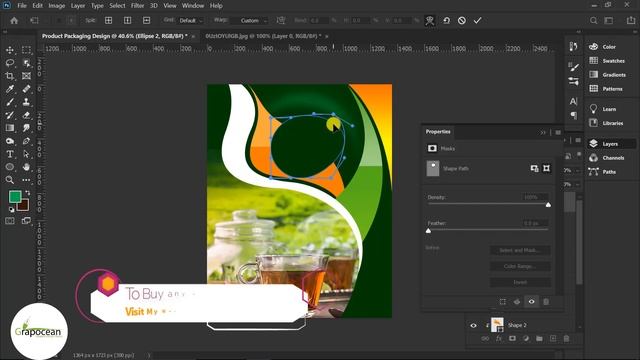Screen dimensions: 640x360
Task: Switch to the second document's jpg tab
Action: coord(263,36)
